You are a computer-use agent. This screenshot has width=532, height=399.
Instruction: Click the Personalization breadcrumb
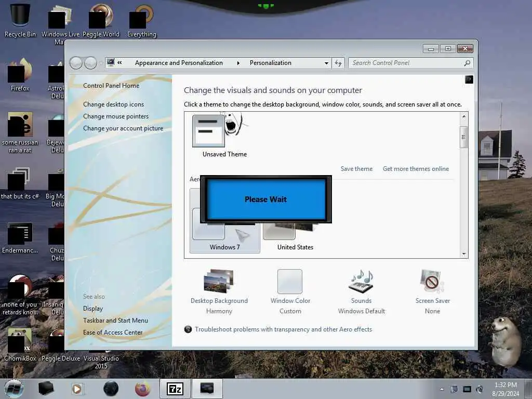pyautogui.click(x=270, y=63)
